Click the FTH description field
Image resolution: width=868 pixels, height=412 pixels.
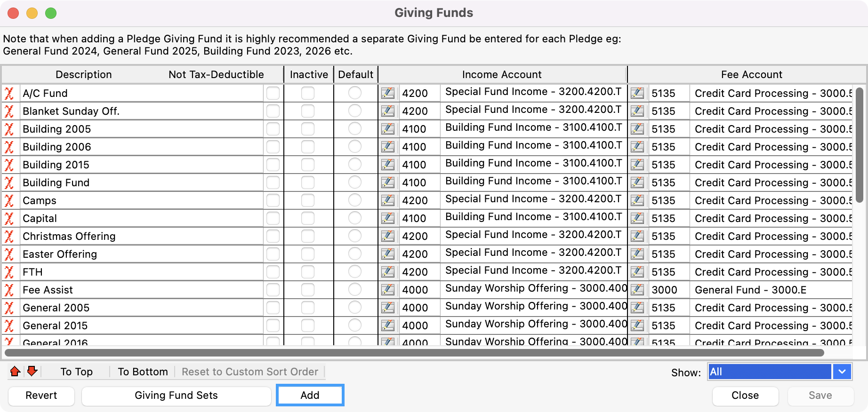pos(141,272)
